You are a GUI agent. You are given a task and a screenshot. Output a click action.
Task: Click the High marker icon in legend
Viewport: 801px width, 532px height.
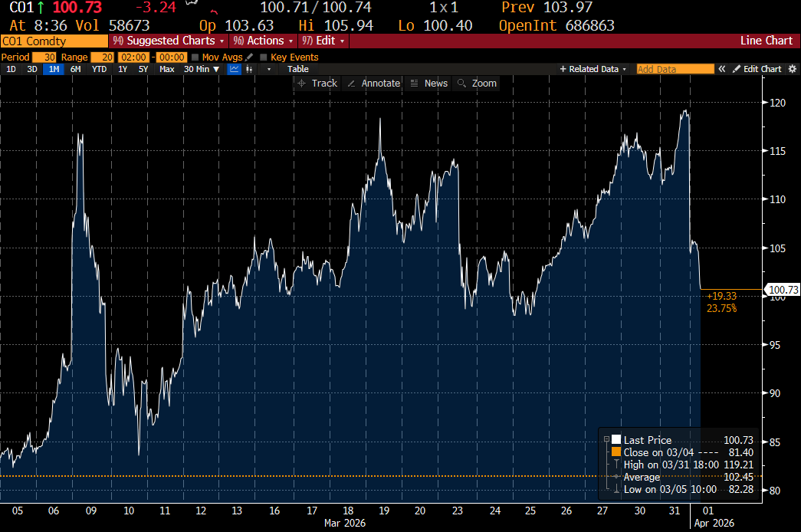click(x=616, y=465)
